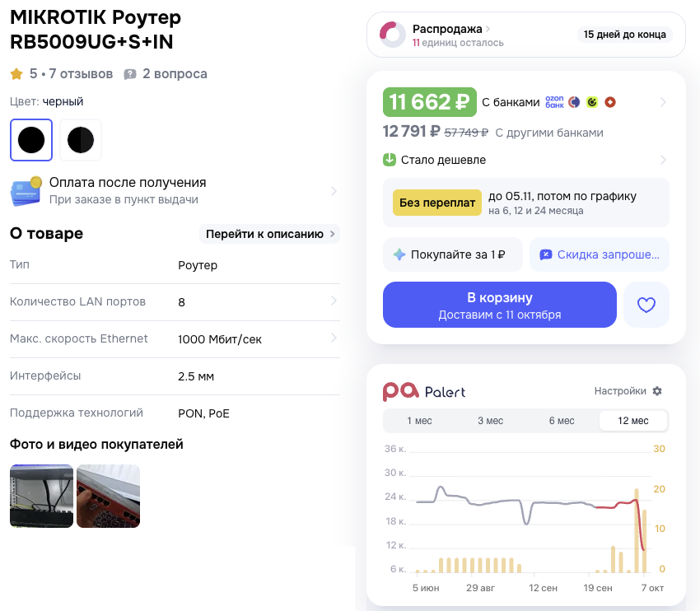
Task: Expand bank price options chevron
Action: [664, 102]
